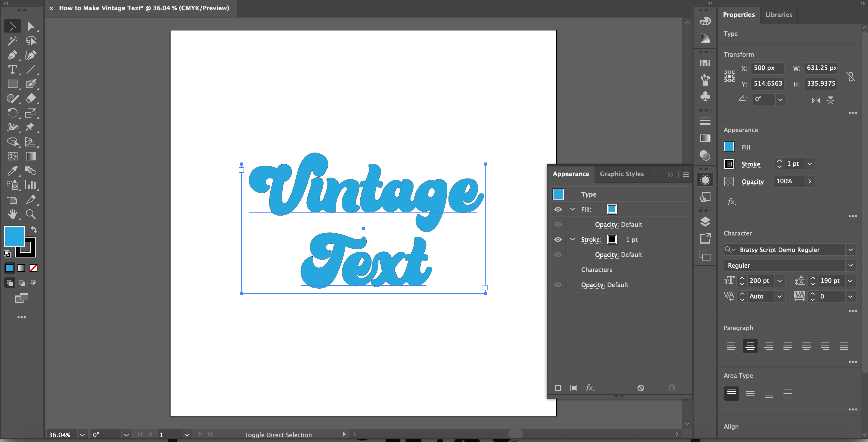Select the Pen tool
The width and height of the screenshot is (868, 442).
point(12,55)
